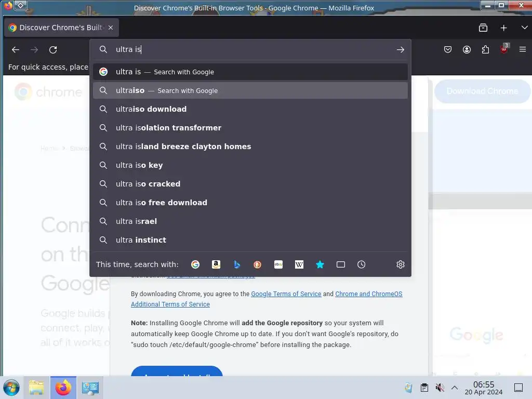
Task: Choose 'ultra iso cracked' suggestion
Action: [250, 184]
